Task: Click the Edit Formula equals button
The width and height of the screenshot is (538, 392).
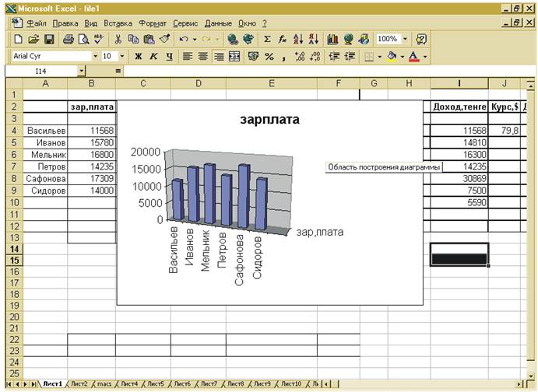Action: [x=118, y=72]
